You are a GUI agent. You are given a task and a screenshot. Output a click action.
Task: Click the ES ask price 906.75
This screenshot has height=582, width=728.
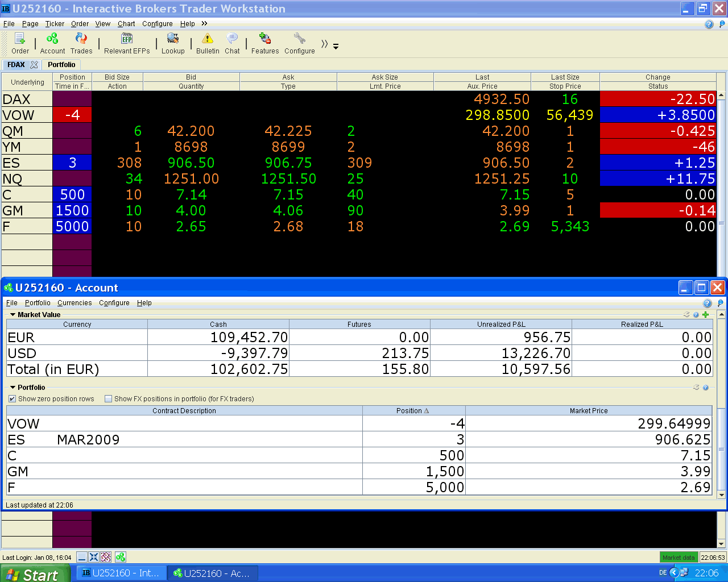pos(288,163)
